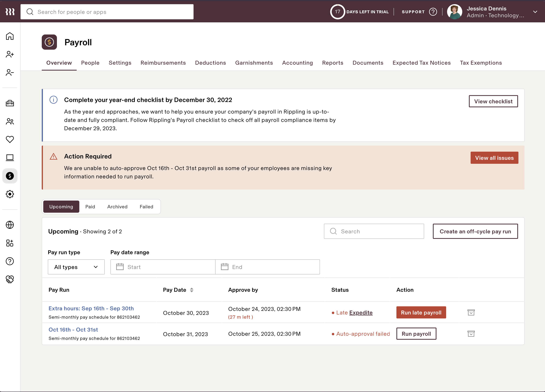Viewport: 545px width, 392px height.
Task: Click the End pay date field
Action: (267, 267)
